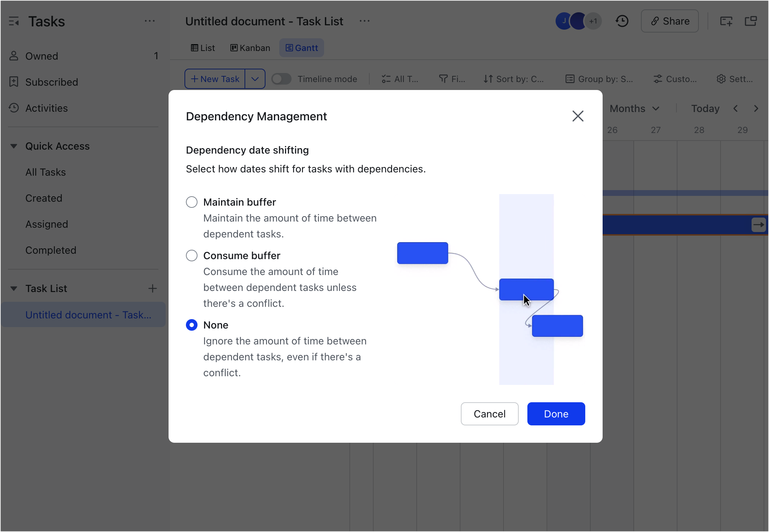Cancel the Dependency Management dialog
Image resolution: width=769 pixels, height=532 pixels.
click(x=489, y=413)
